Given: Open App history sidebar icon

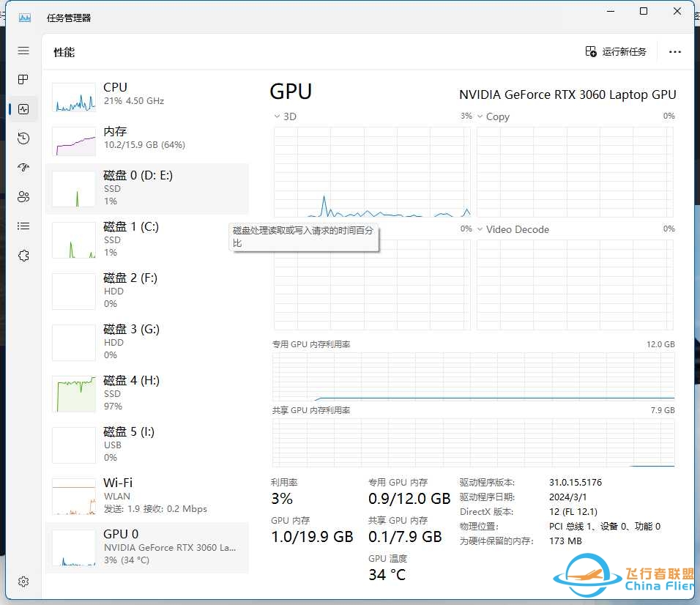Looking at the screenshot, I should [23, 138].
